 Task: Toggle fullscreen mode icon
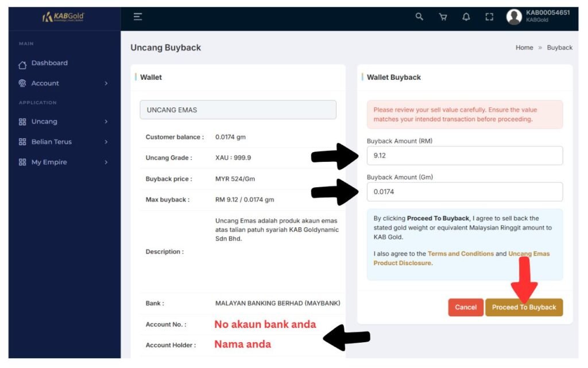tap(489, 17)
